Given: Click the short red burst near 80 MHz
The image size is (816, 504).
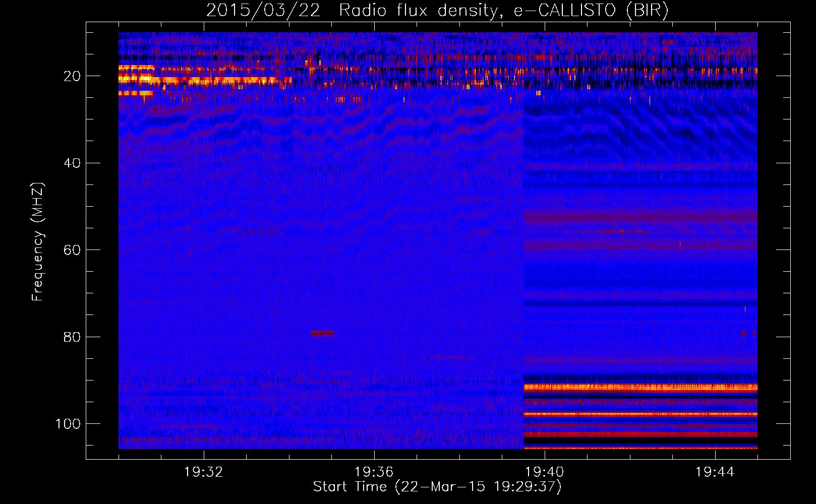Looking at the screenshot, I should [x=322, y=333].
